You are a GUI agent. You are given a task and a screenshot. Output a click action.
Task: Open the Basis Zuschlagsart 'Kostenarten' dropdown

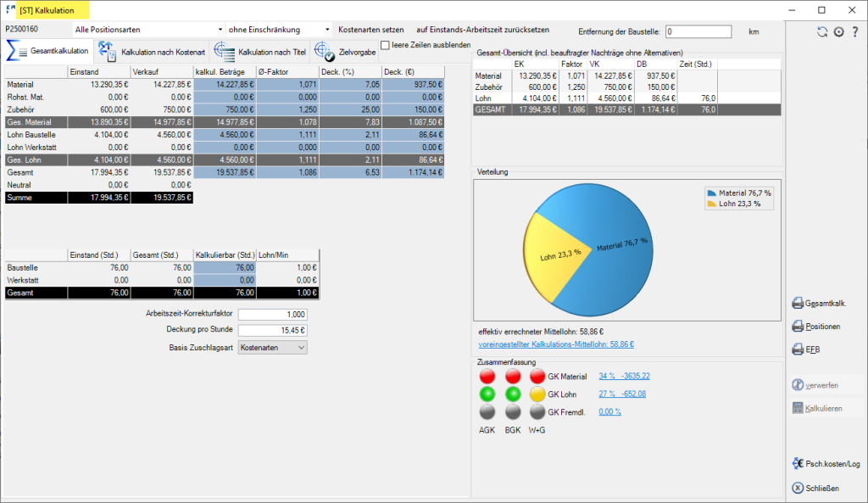(x=272, y=347)
